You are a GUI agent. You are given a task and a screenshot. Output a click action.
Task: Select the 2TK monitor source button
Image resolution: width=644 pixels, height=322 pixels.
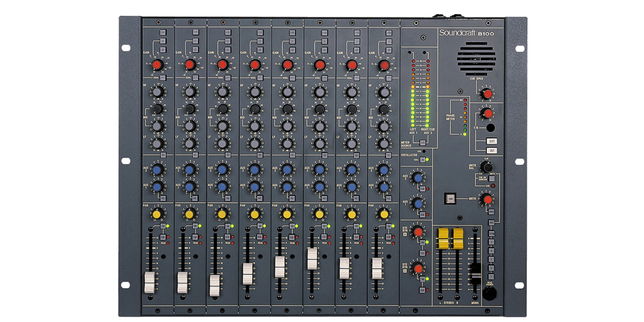[491, 234]
